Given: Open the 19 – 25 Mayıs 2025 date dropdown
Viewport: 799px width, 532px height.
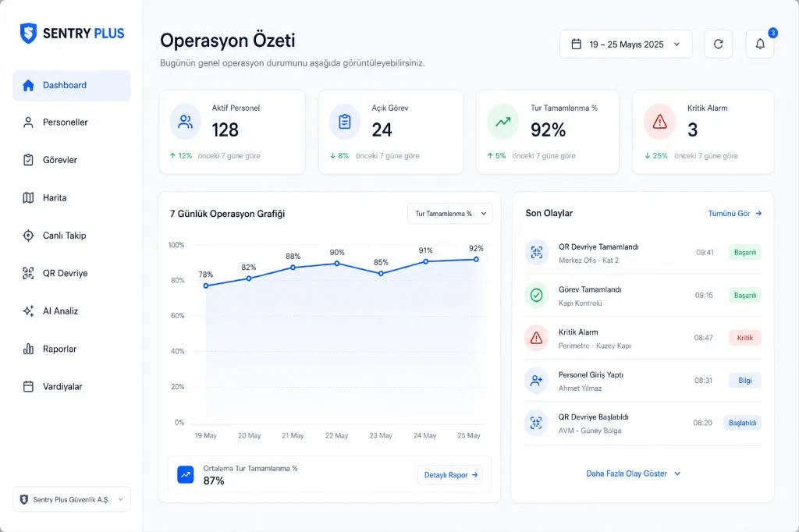Looking at the screenshot, I should click(x=626, y=44).
